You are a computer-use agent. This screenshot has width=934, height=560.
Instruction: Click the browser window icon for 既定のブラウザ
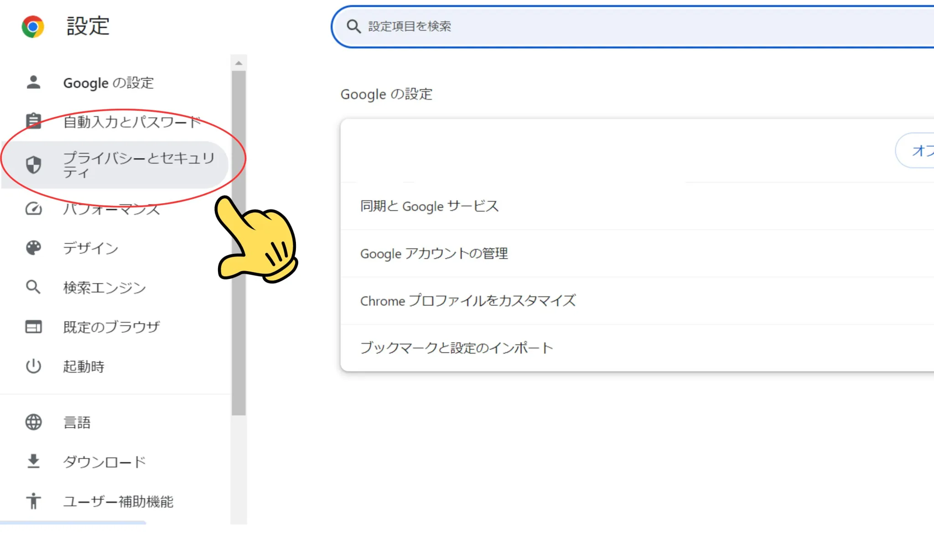tap(33, 327)
